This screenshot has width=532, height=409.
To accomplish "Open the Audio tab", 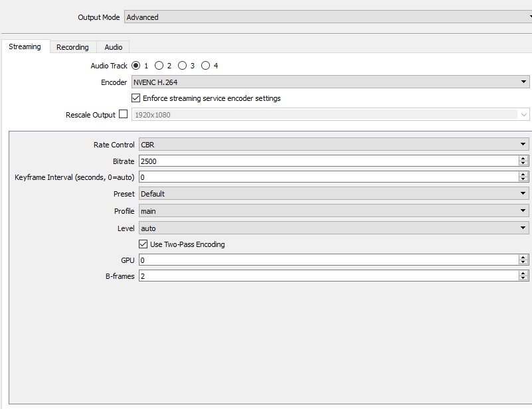I will [x=114, y=47].
